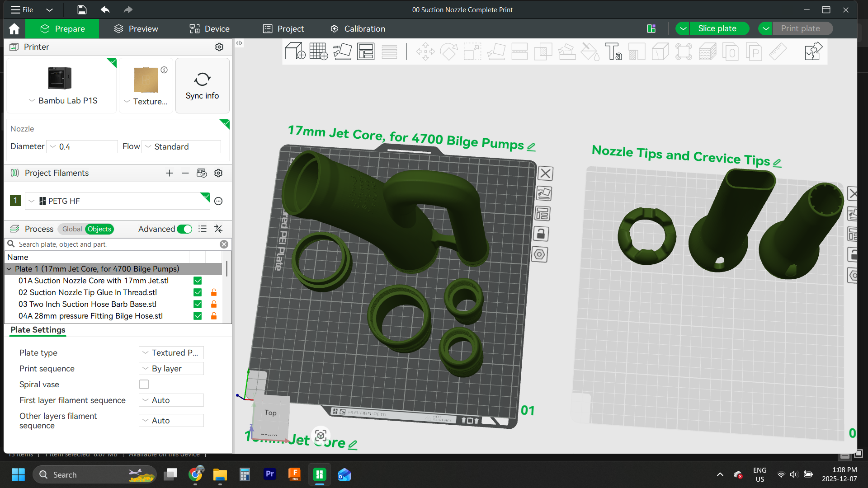Click the Auto orient toolbar icon
868x488 pixels.
point(342,52)
